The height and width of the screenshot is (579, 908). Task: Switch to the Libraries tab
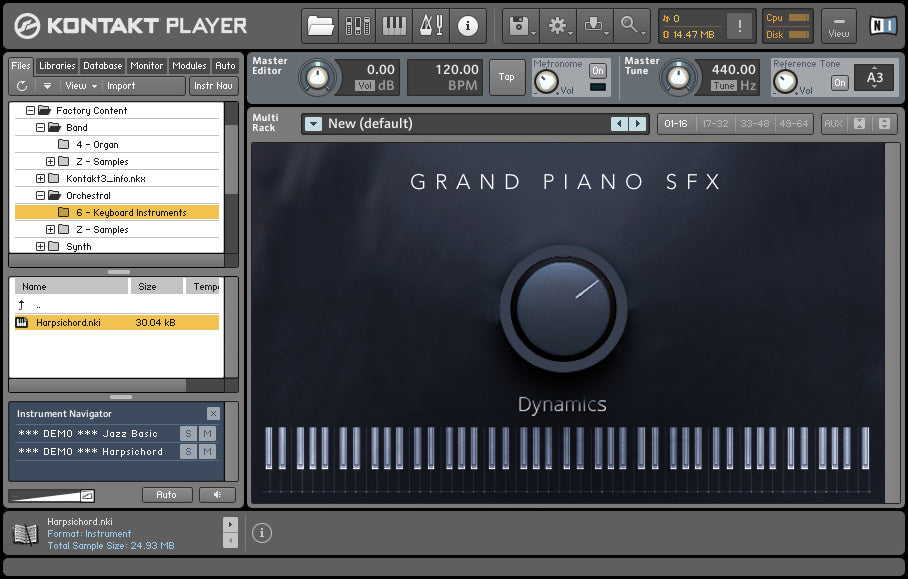(x=57, y=66)
